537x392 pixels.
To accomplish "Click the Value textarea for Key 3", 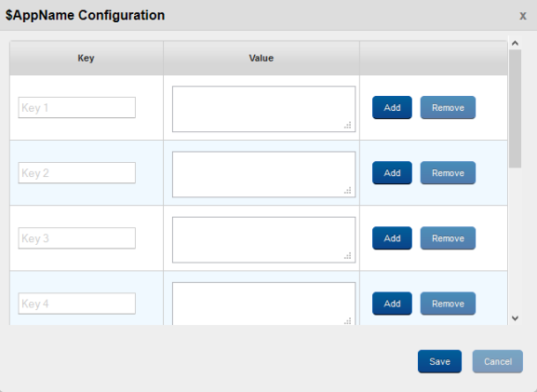I will click(263, 240).
